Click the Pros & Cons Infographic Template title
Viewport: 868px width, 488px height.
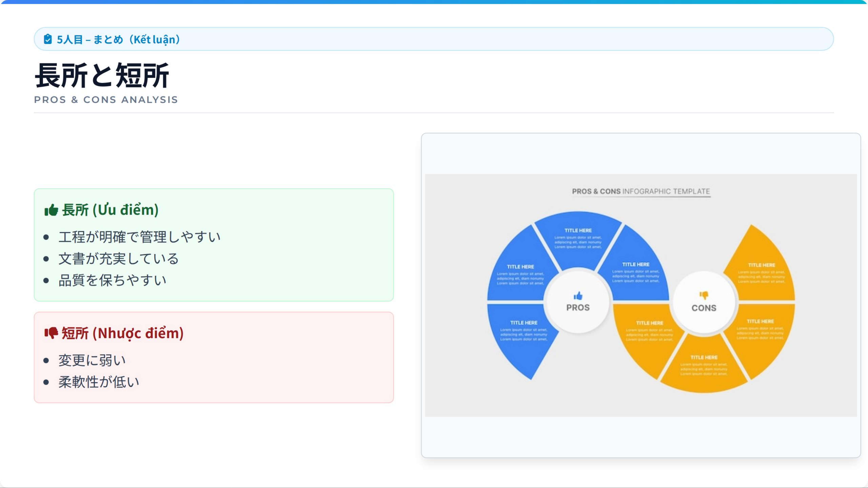coord(641,191)
